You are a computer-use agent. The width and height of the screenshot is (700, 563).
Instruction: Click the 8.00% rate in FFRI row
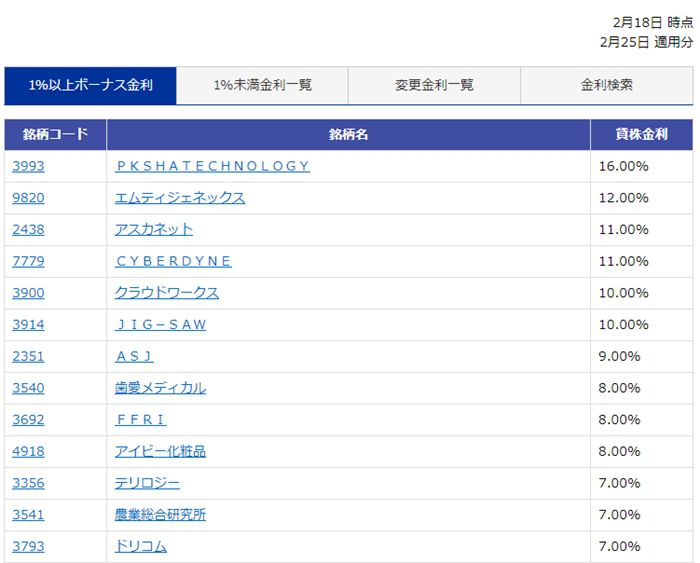(x=620, y=420)
